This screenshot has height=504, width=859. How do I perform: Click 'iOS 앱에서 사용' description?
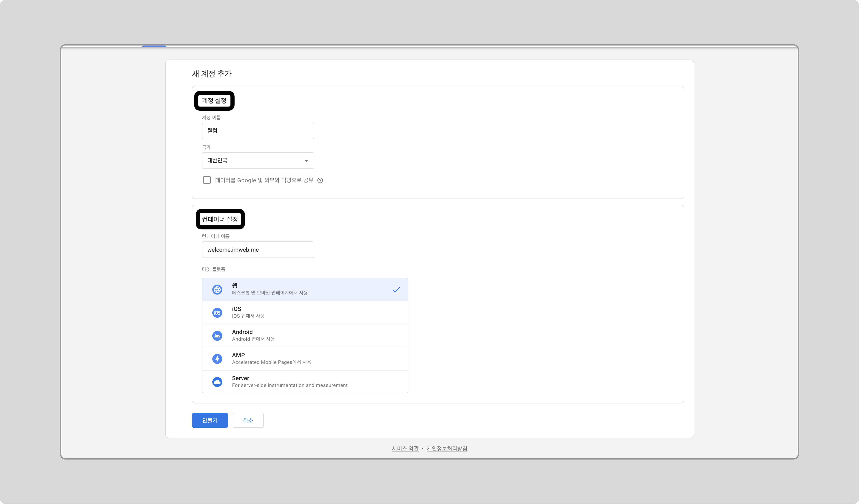[x=248, y=316]
